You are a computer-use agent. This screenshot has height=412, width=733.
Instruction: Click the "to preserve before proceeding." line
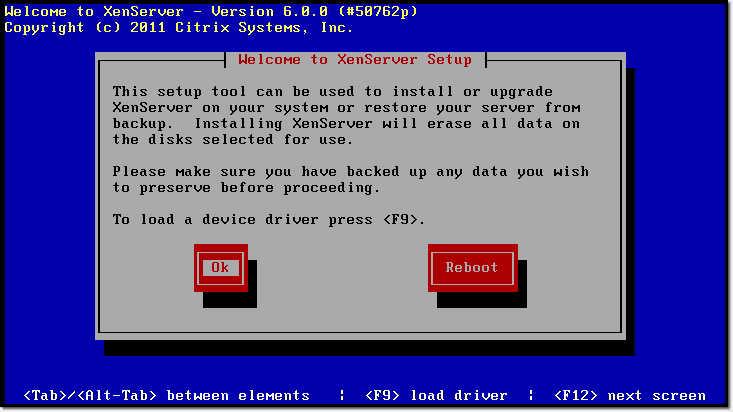coord(246,188)
